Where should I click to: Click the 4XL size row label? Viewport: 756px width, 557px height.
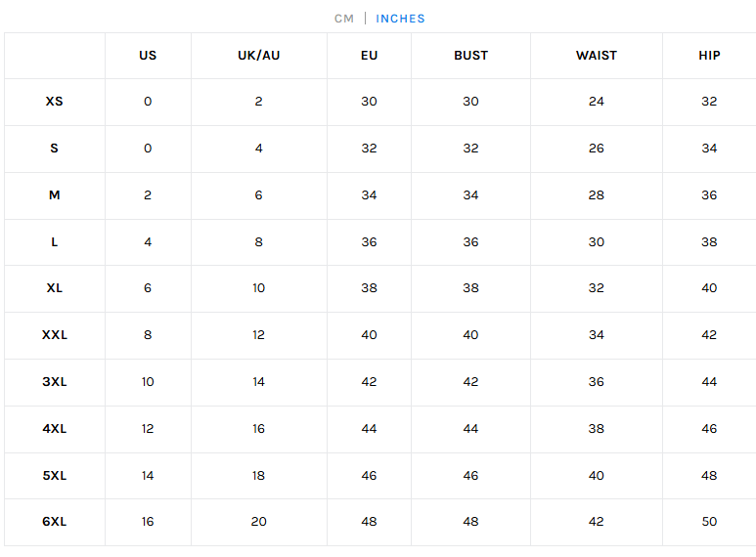click(x=54, y=429)
